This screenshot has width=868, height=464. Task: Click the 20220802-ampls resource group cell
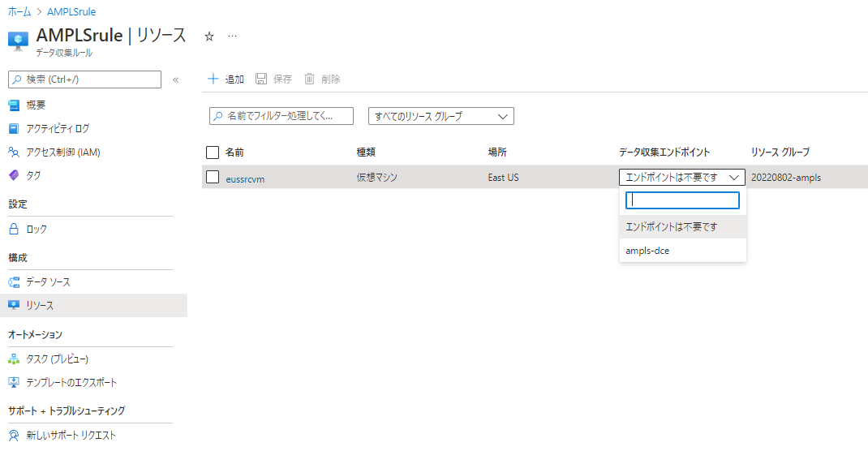point(786,177)
